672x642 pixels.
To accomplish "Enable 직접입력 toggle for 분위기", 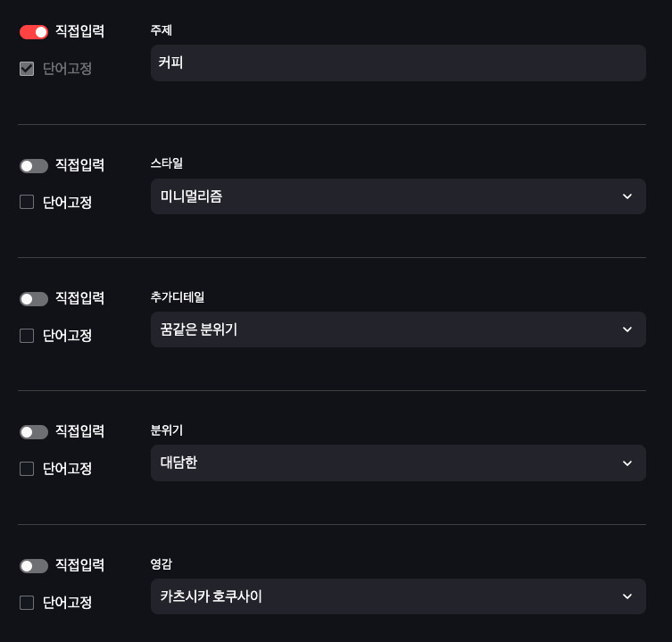I will (34, 432).
